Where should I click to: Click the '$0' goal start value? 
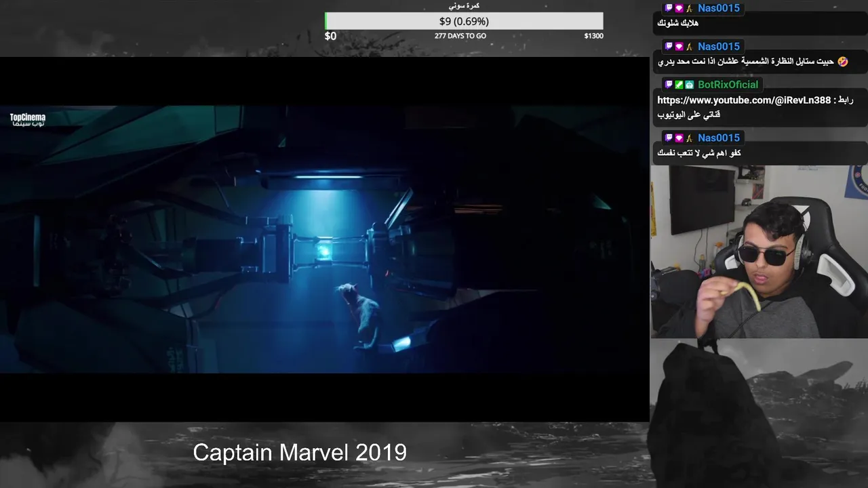(330, 36)
